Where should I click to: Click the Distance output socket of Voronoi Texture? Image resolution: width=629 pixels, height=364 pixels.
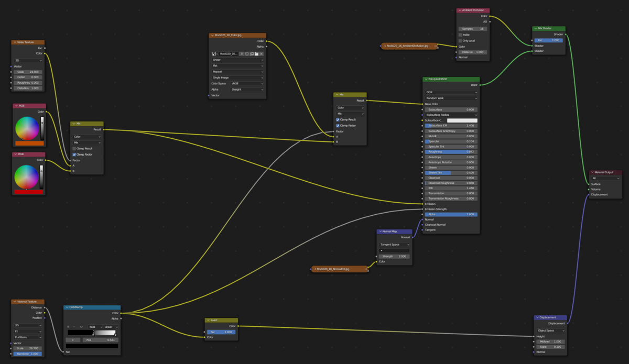click(x=45, y=307)
